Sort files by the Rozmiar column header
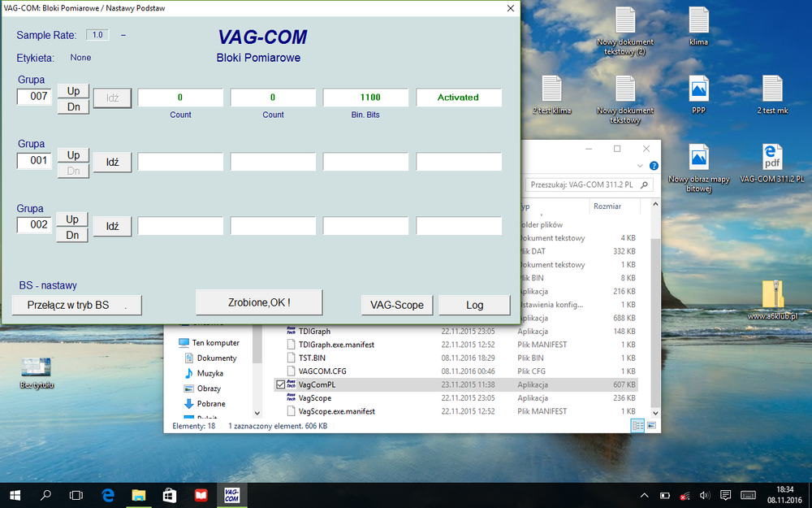 [607, 206]
